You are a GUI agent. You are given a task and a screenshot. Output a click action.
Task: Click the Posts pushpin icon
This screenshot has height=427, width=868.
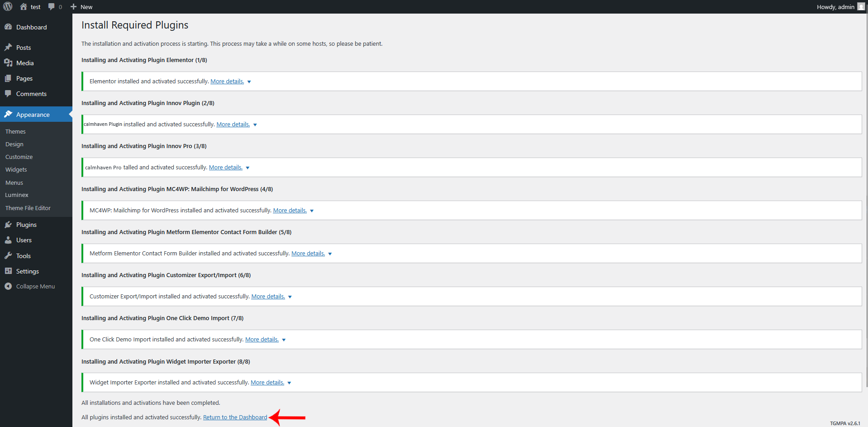8,48
